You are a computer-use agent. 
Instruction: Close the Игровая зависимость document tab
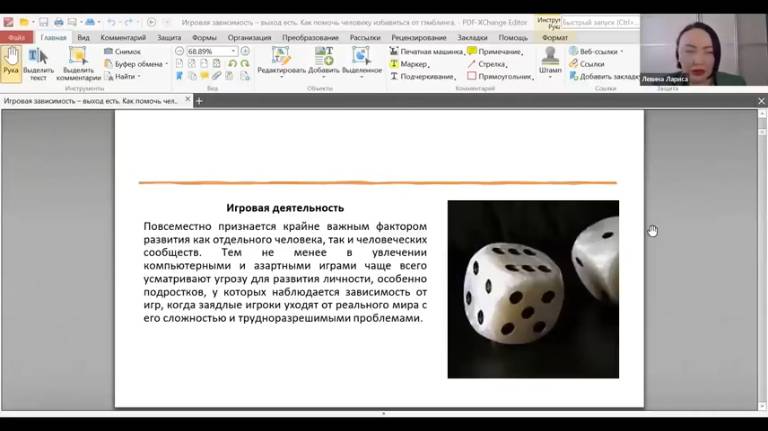(187, 99)
